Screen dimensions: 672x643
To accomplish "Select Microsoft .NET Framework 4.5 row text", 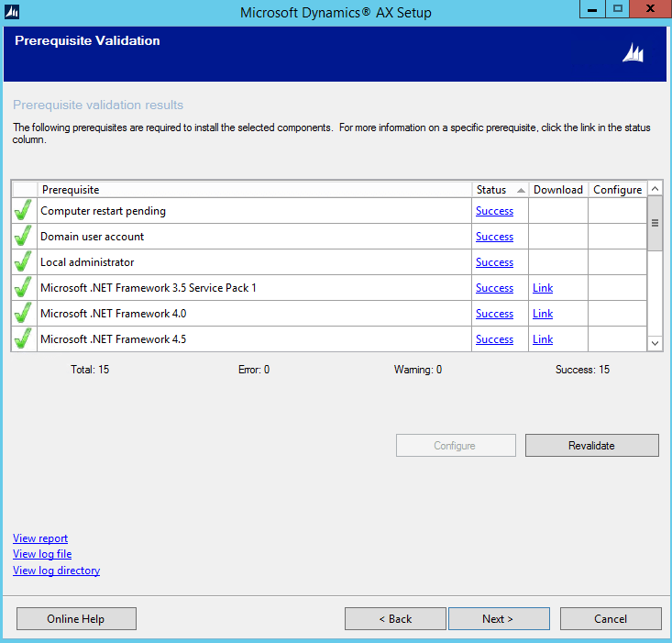I will [x=113, y=339].
